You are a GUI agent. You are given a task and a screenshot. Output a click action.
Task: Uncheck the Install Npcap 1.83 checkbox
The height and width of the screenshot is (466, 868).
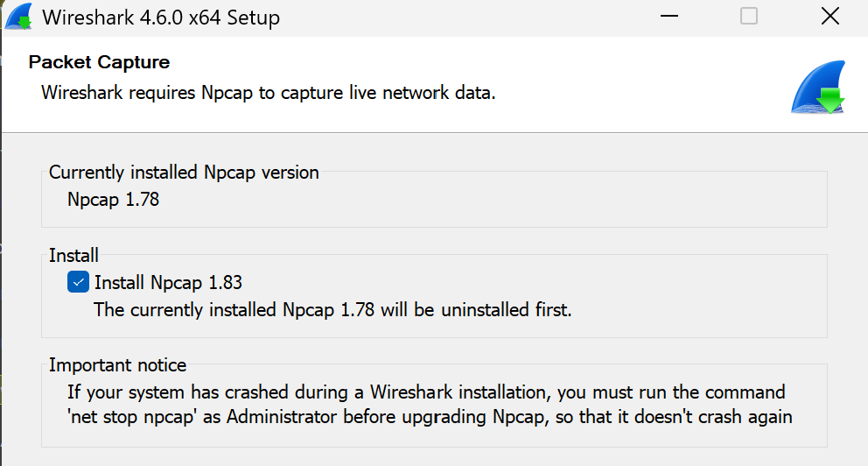coord(78,282)
